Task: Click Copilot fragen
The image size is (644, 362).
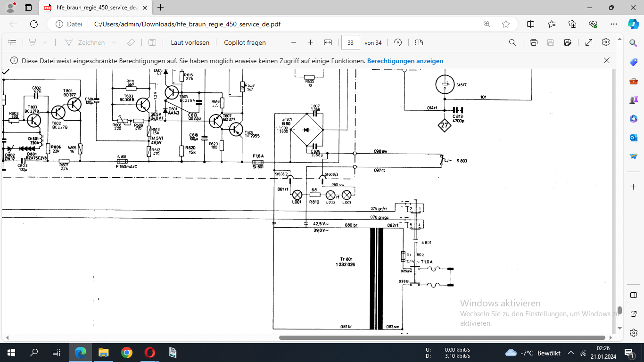Action: click(x=245, y=42)
